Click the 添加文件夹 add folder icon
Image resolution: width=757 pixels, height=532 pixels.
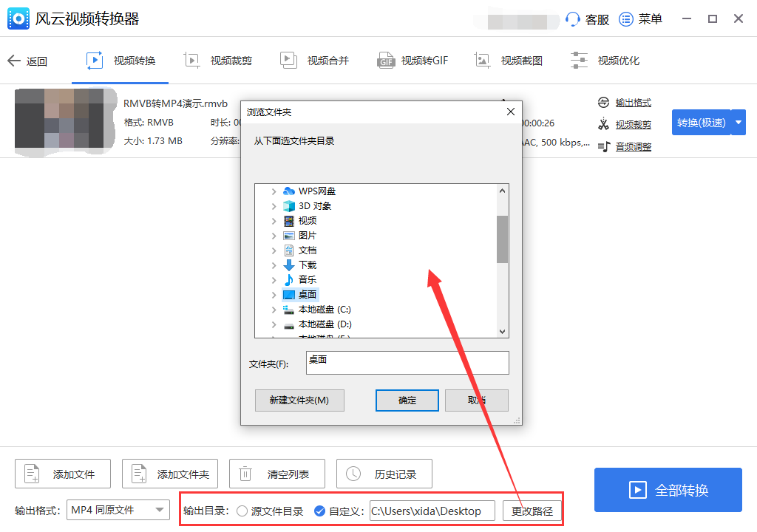(x=138, y=474)
